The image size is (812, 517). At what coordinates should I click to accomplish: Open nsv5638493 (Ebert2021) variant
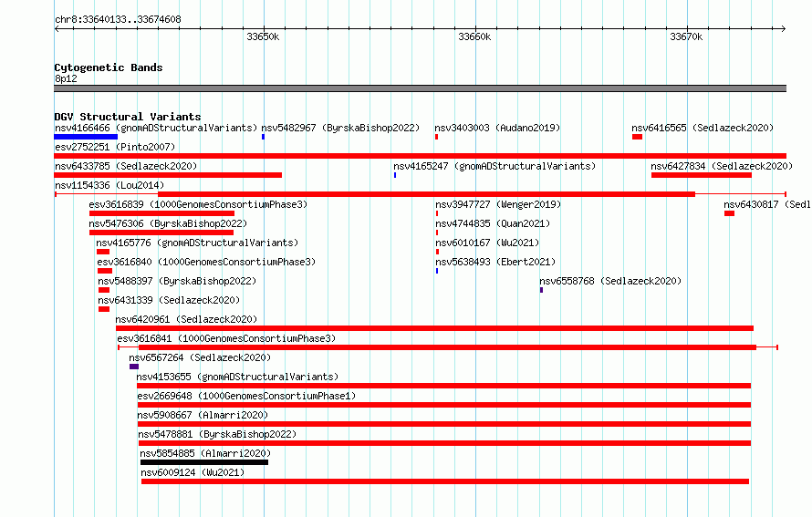[x=495, y=262]
